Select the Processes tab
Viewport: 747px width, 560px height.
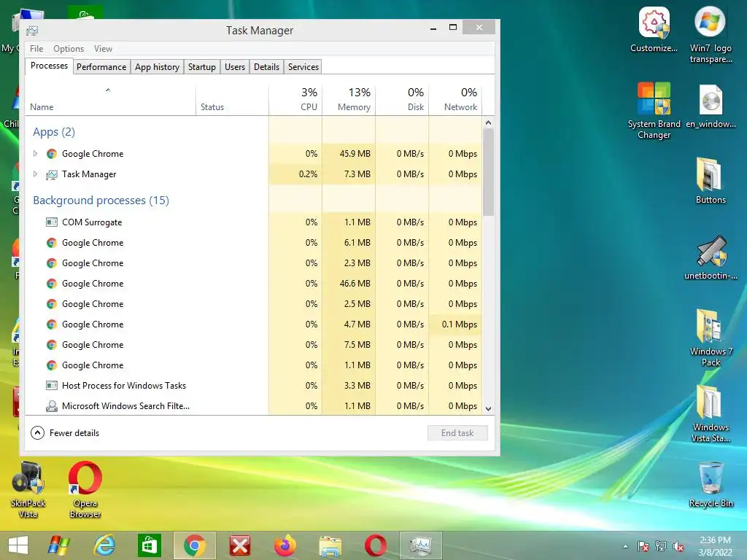point(49,66)
